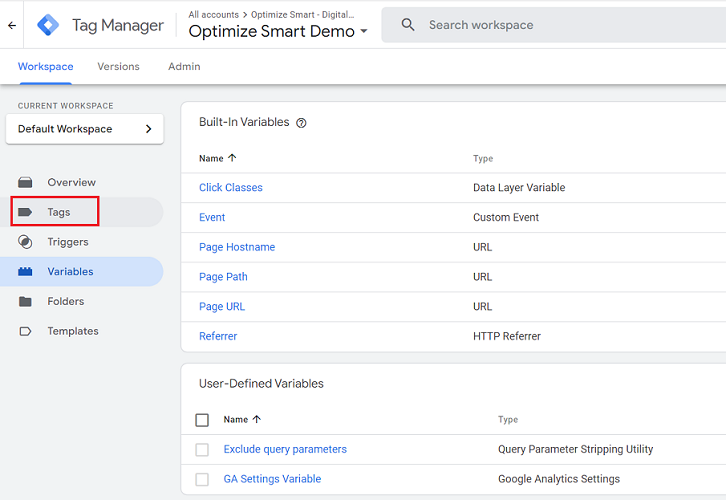Click the Tag Manager logo icon
The width and height of the screenshot is (726, 500).
click(48, 25)
